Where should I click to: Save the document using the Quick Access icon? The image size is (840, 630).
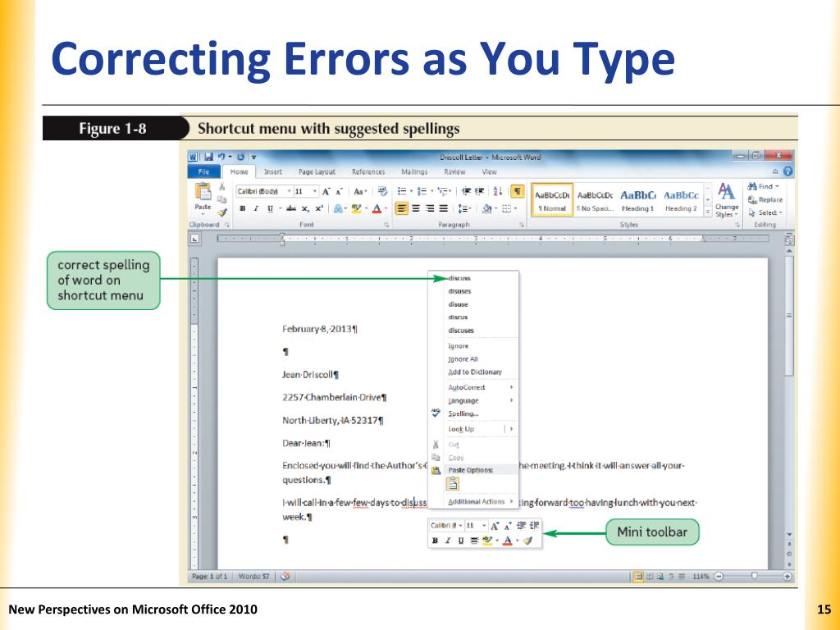click(x=208, y=157)
